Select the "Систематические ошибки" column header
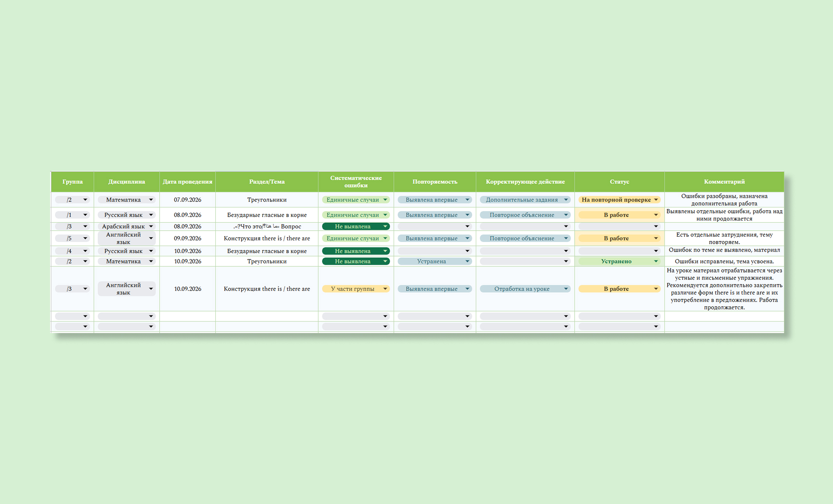Image resolution: width=833 pixels, height=504 pixels. (x=356, y=182)
